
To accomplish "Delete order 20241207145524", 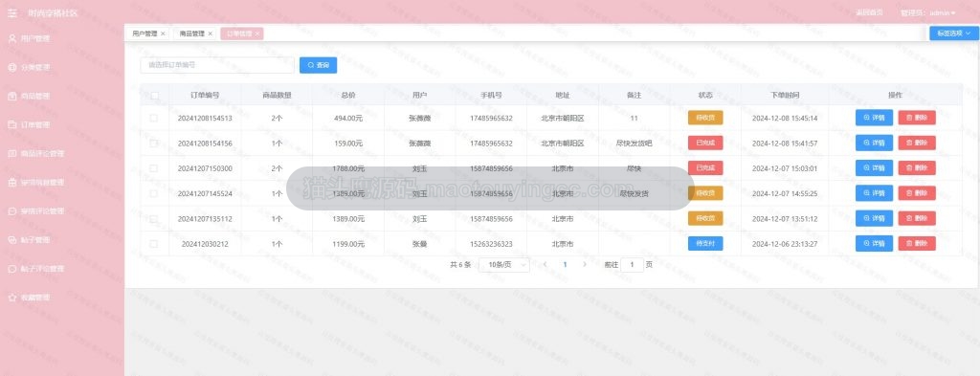I will (x=917, y=193).
